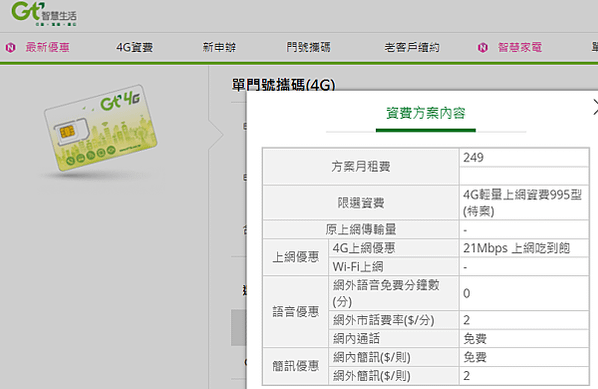Click the 方案月租費 value 249

click(473, 158)
